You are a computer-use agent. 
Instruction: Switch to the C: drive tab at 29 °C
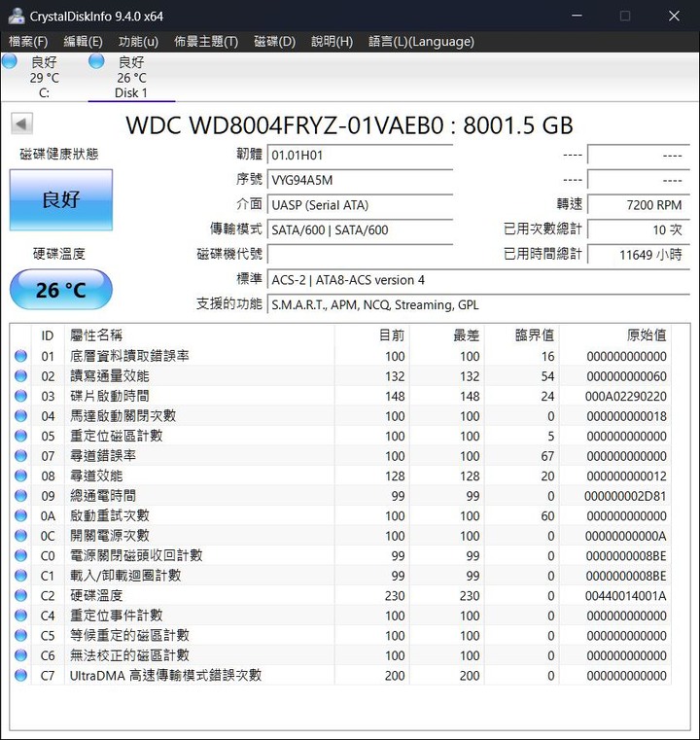click(45, 77)
